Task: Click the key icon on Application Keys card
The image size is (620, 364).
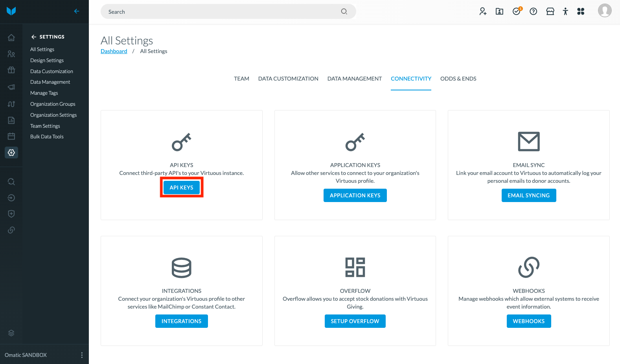Action: [x=355, y=142]
